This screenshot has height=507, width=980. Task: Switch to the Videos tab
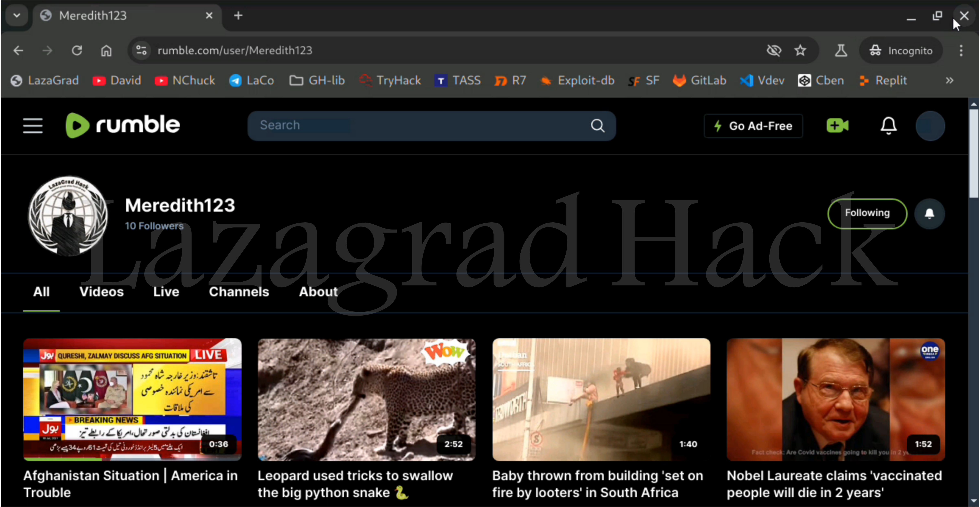pyautogui.click(x=101, y=292)
